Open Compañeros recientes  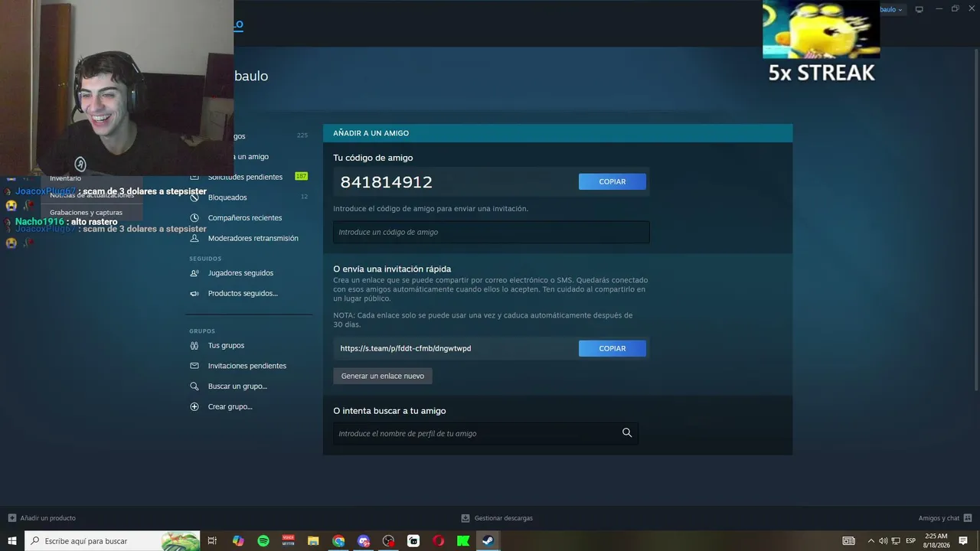tap(245, 218)
